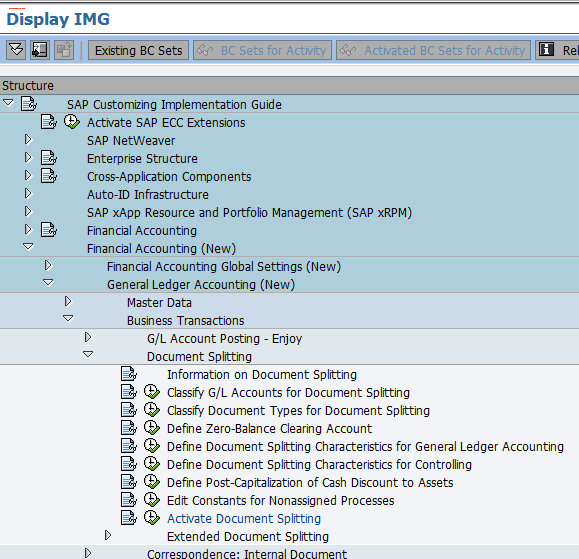Execute Activate SAP ECC Extensions clock icon
This screenshot has width=579, height=559.
pyautogui.click(x=72, y=121)
